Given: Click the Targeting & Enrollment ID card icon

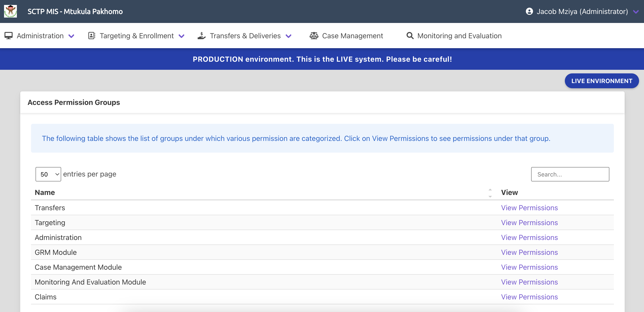Looking at the screenshot, I should pyautogui.click(x=92, y=35).
